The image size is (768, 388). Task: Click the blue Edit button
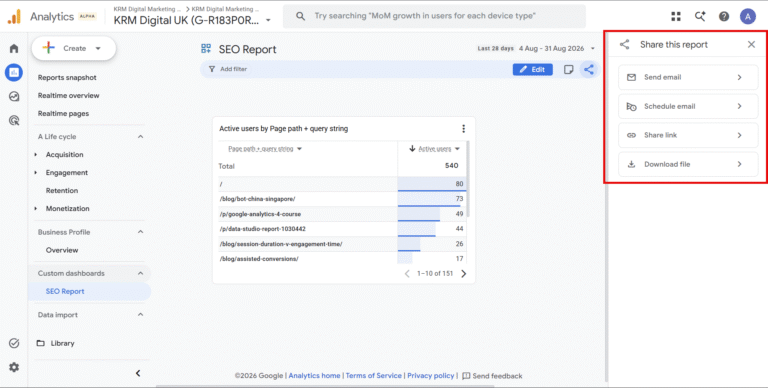[x=532, y=70]
